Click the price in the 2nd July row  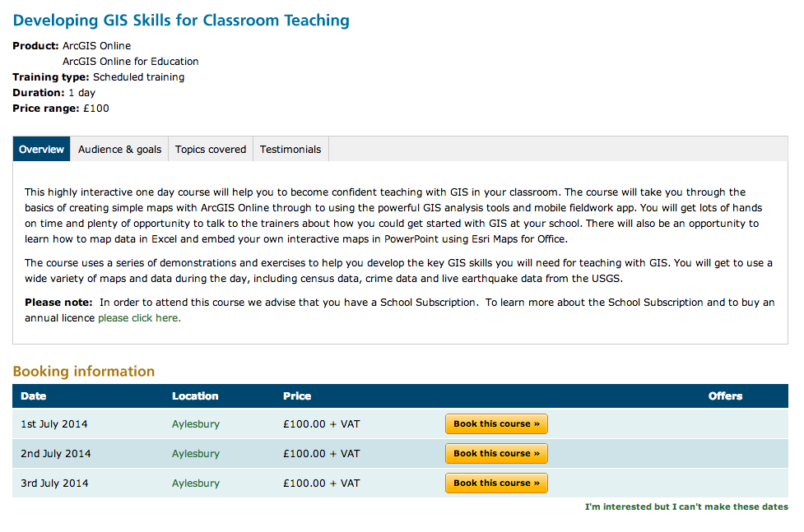[322, 454]
